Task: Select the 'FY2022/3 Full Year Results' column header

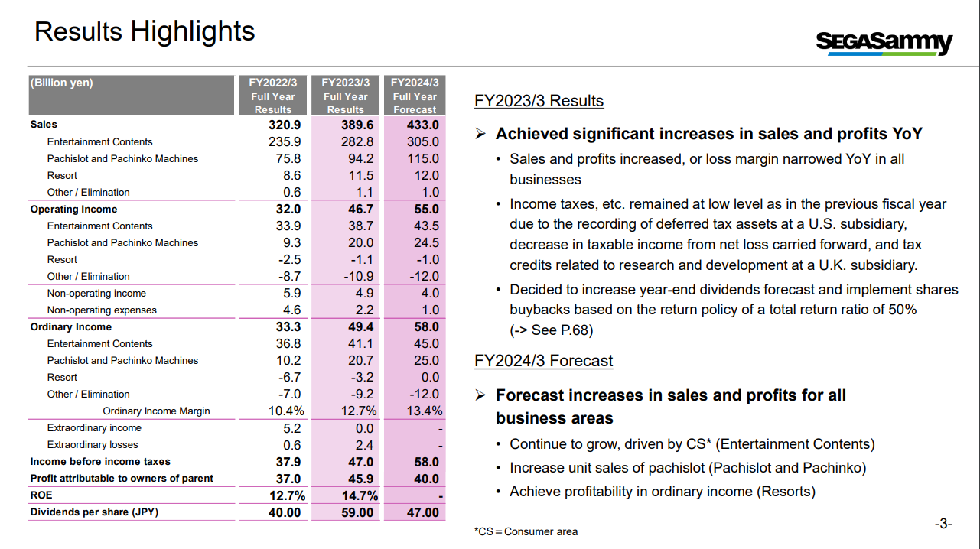Action: pos(273,96)
